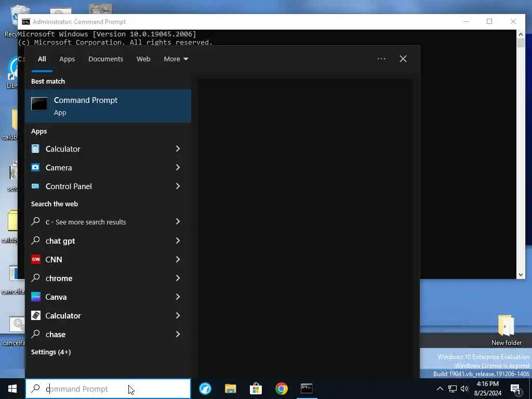532x399 pixels.
Task: Expand the chrome suggestion arrow
Action: tap(178, 278)
